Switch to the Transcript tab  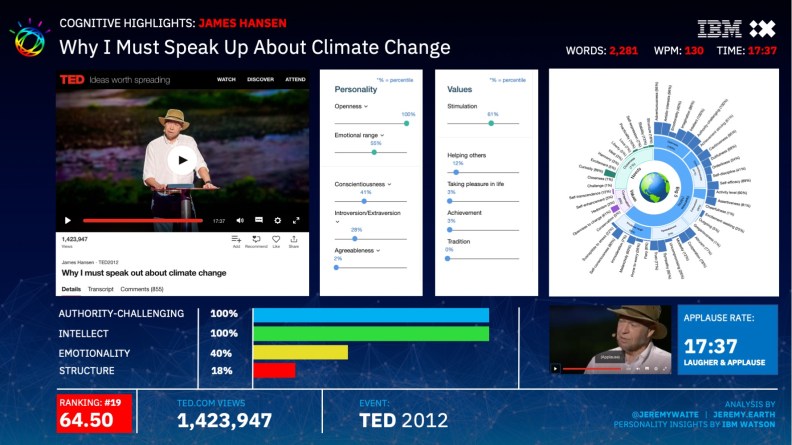(100, 289)
